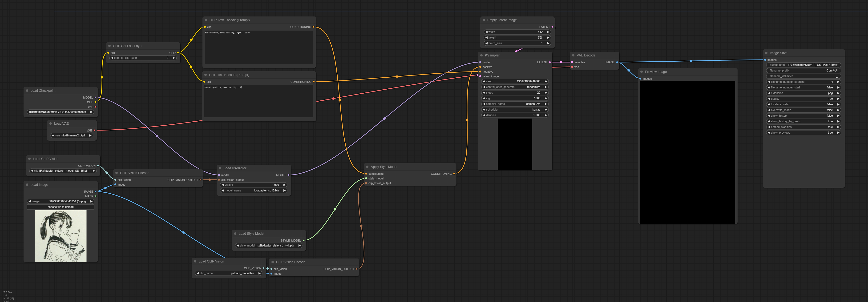Click the stop_at_clip_layer right arrow

pos(174,58)
